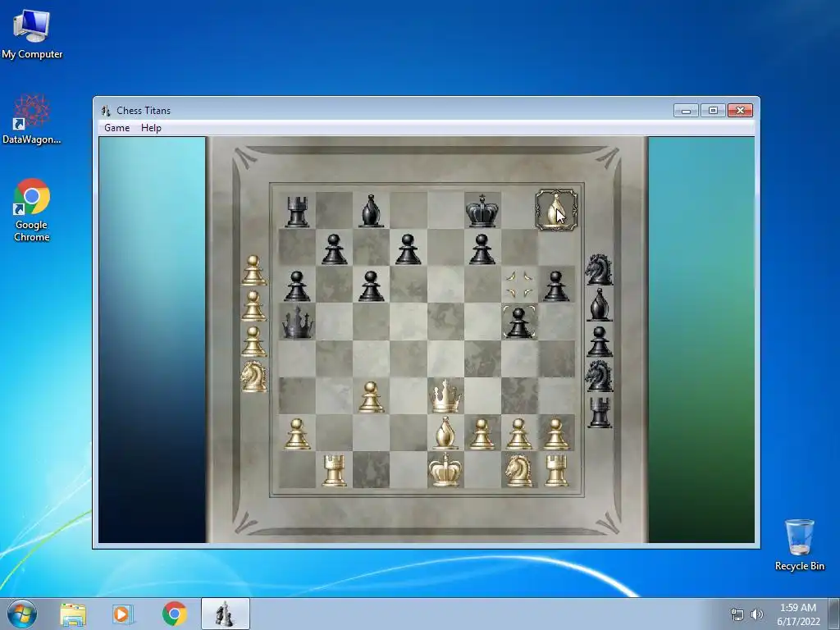Select the Google Chrome desktop shortcut
This screenshot has width=840, height=630.
pos(32,210)
